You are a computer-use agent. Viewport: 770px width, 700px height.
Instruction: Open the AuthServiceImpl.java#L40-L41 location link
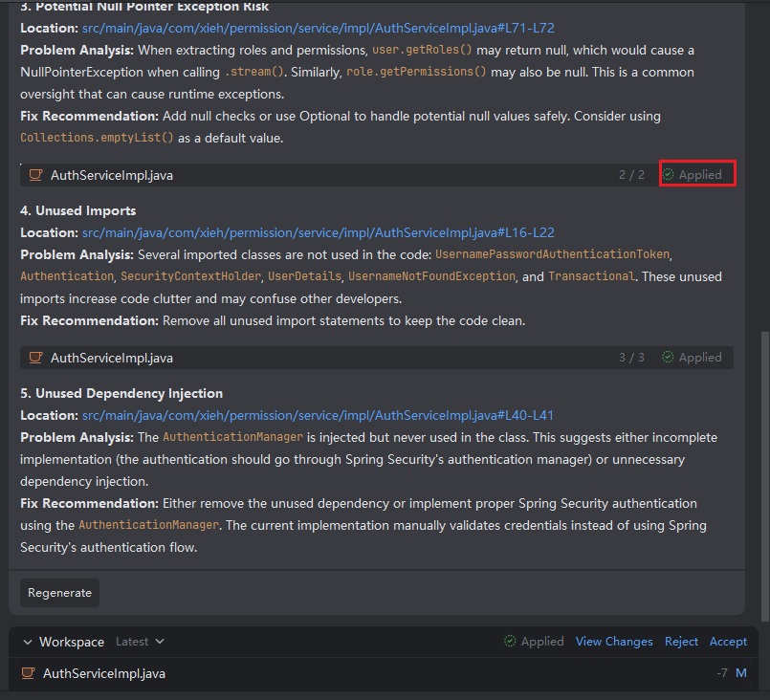[x=318, y=415]
